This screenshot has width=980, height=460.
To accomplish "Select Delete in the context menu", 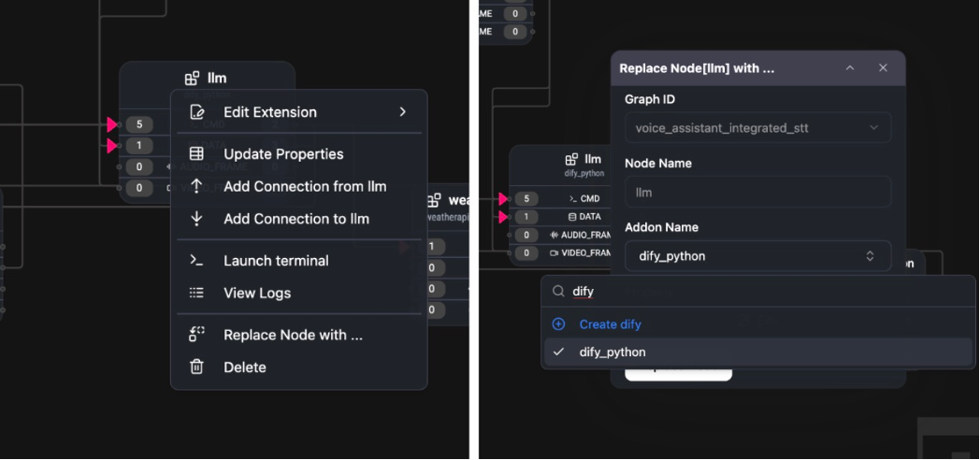I will pyautogui.click(x=298, y=367).
